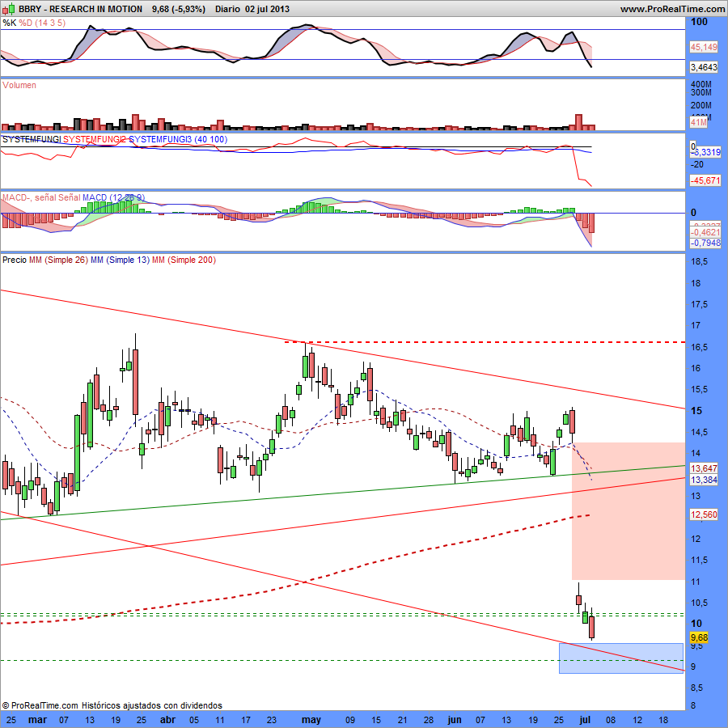The height and width of the screenshot is (728, 728).
Task: Click the -45,671 indicator value tag
Action: (705, 180)
